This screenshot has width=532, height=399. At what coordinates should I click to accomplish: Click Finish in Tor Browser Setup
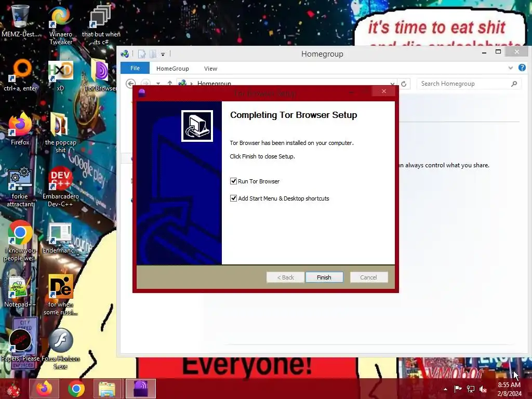click(x=324, y=277)
